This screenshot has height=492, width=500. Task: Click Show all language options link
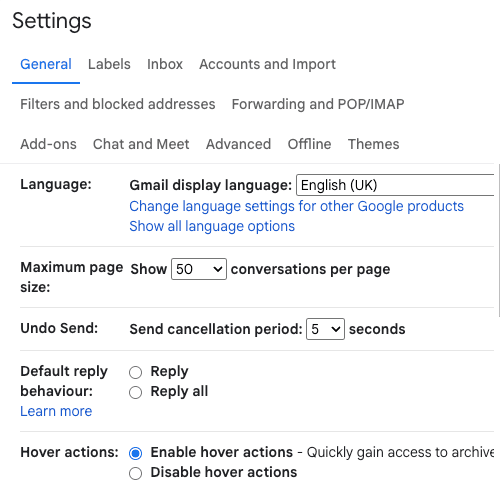pyautogui.click(x=212, y=226)
